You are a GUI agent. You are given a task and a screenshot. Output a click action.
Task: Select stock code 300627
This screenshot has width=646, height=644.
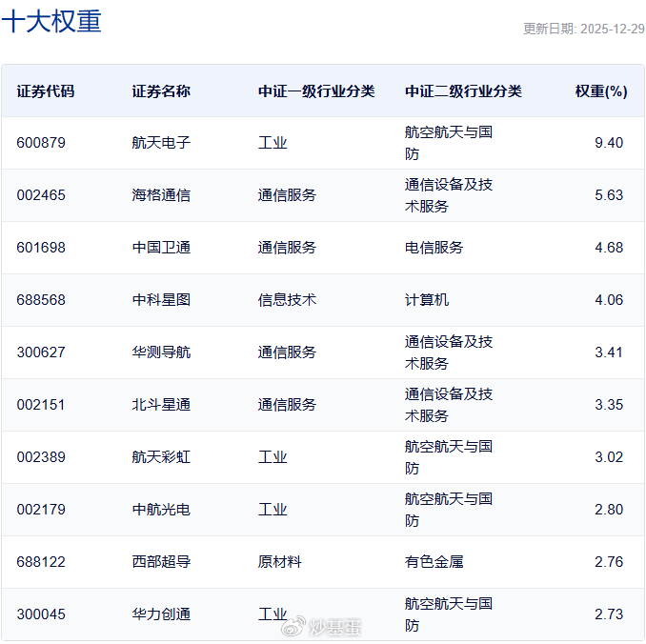(41, 352)
